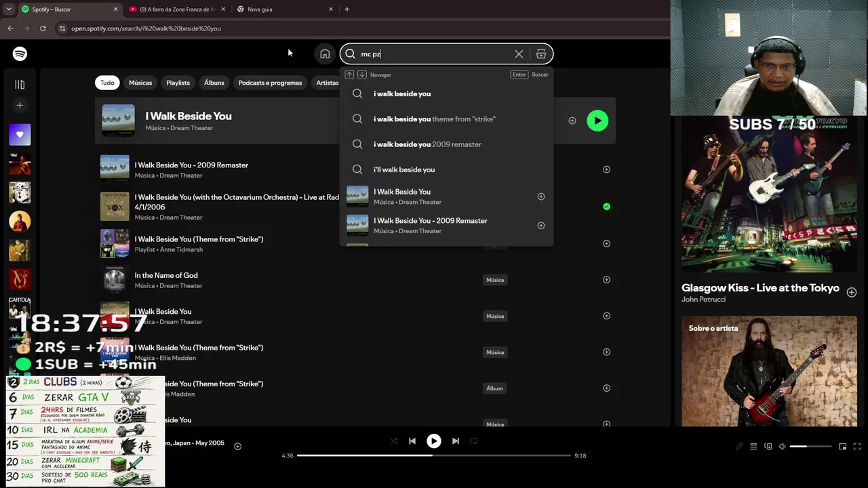Switch to the Nova guia browser tab

[285, 9]
